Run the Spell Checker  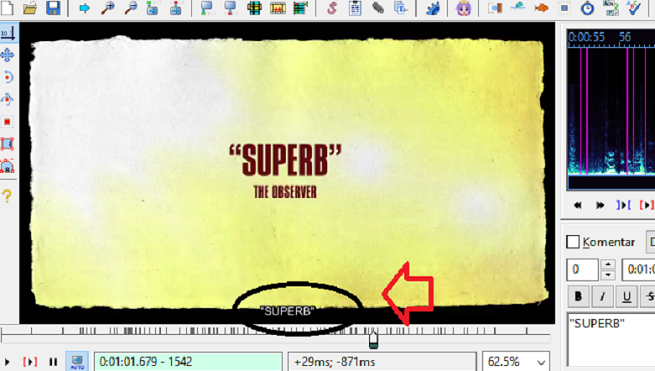click(634, 8)
